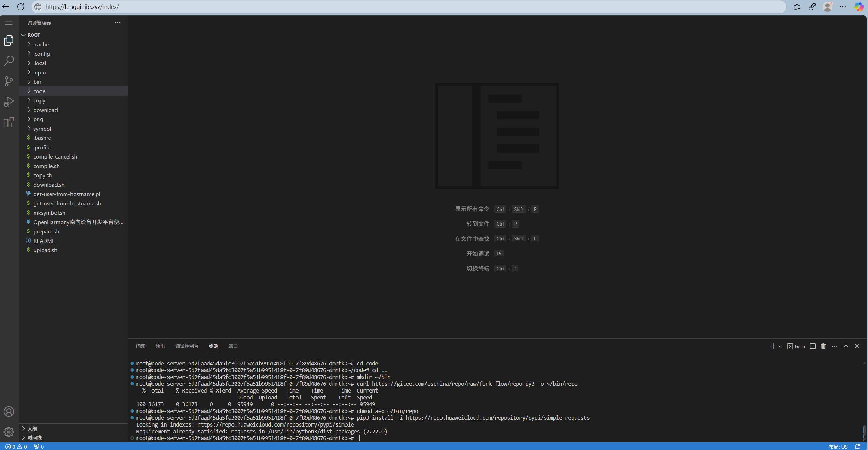Toggle the Problems view via errors indicator
Image resolution: width=868 pixels, height=450 pixels.
click(x=16, y=446)
